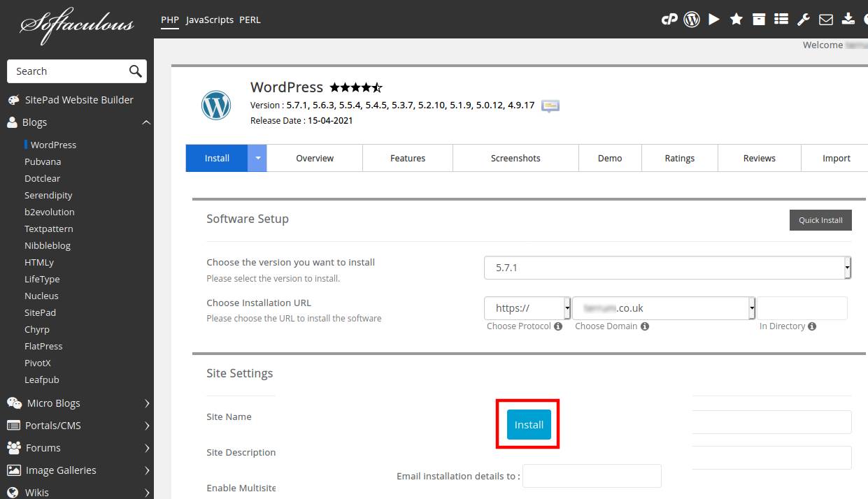Click the Forums people icon

14,448
